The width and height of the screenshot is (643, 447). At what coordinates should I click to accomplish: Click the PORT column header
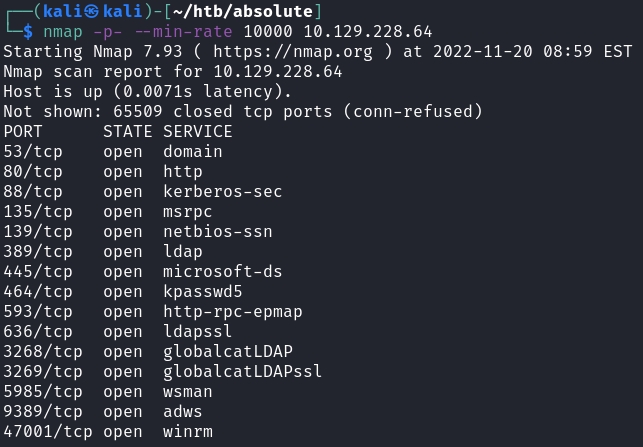(23, 131)
